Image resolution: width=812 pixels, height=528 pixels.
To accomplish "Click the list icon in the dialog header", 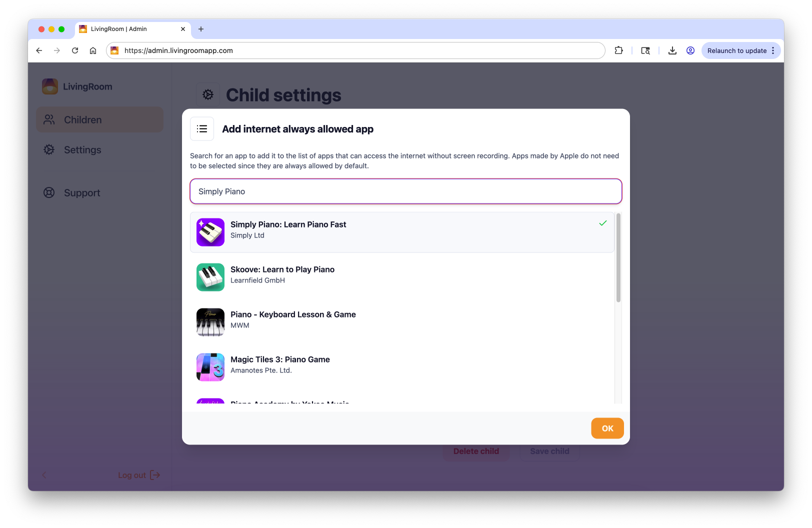I will [x=202, y=129].
